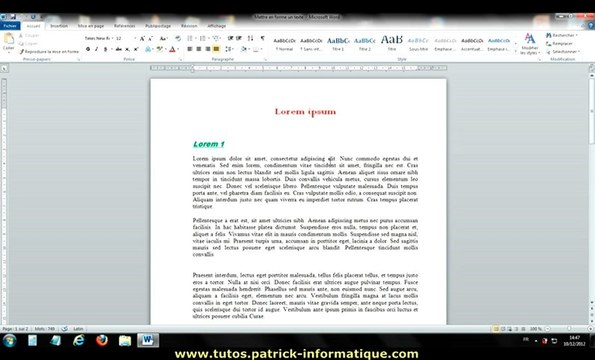Switch to the Insertion tab

pos(59,26)
